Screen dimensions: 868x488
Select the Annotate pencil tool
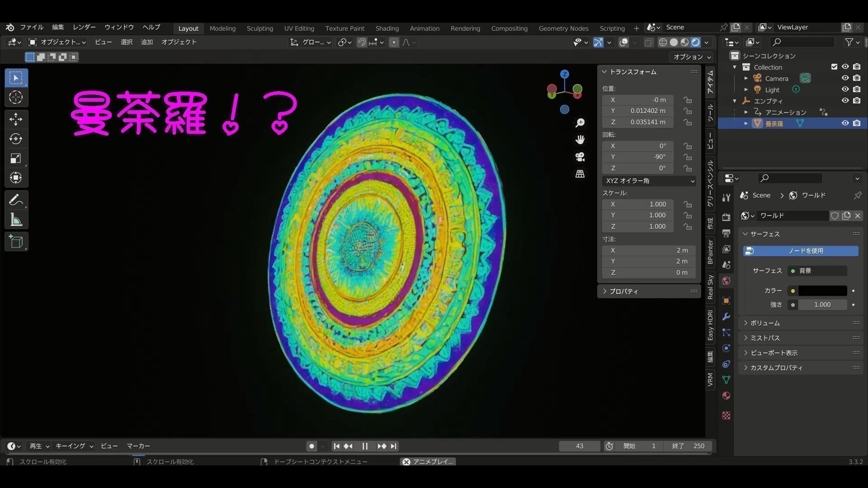point(16,200)
